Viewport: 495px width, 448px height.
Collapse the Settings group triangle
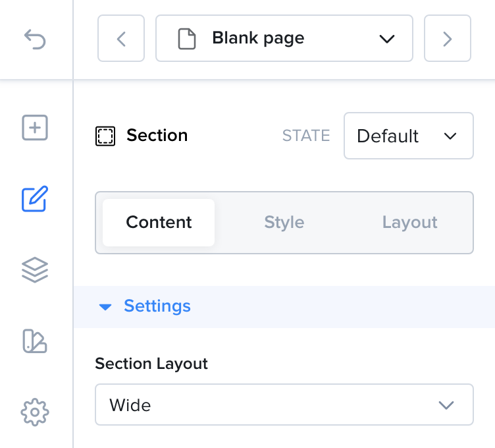[x=105, y=307]
